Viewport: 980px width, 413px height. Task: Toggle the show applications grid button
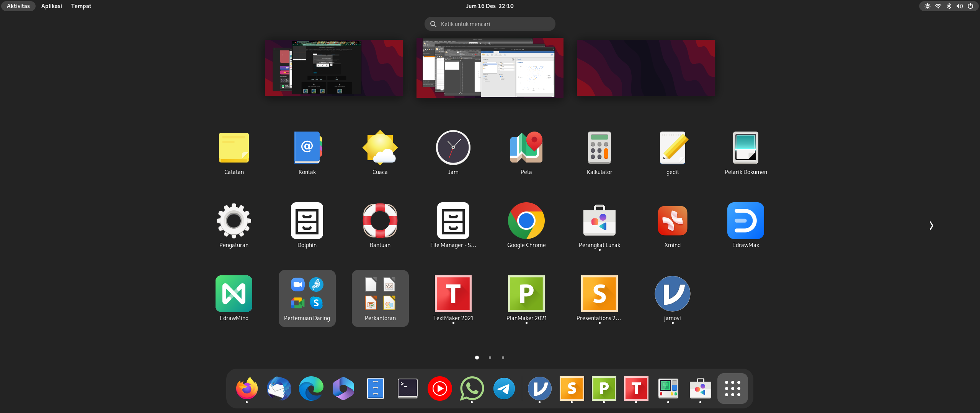(x=732, y=389)
